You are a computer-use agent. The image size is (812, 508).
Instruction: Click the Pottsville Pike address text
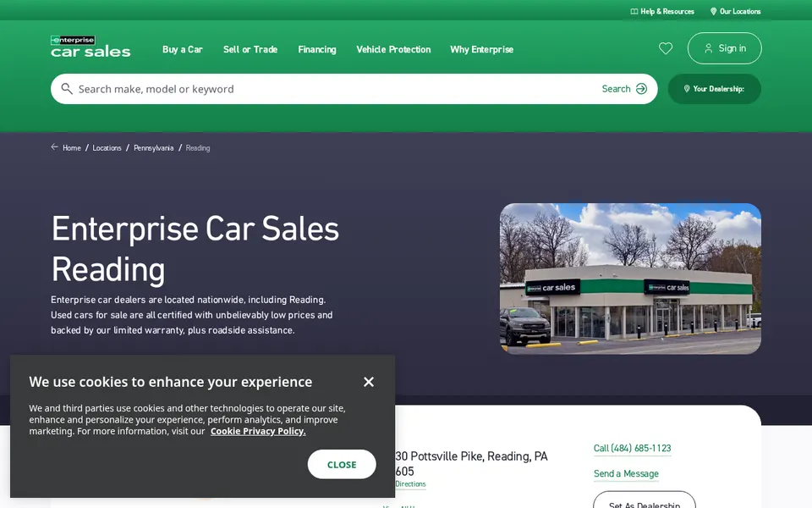click(471, 463)
